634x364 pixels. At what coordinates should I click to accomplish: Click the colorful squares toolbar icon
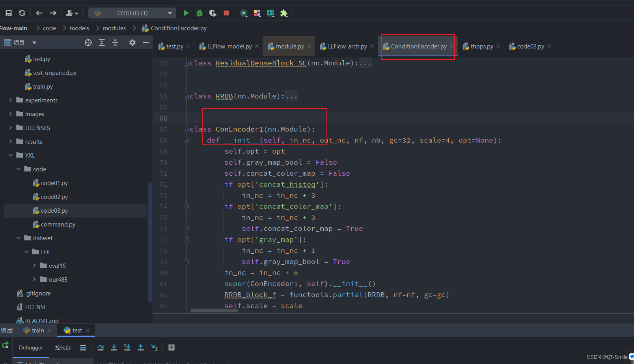[x=257, y=13]
